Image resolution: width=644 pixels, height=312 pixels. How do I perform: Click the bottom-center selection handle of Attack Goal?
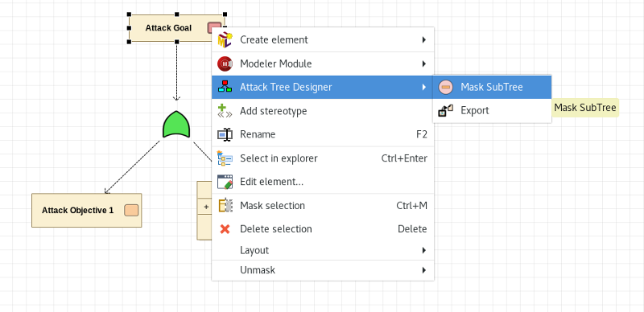coord(176,42)
